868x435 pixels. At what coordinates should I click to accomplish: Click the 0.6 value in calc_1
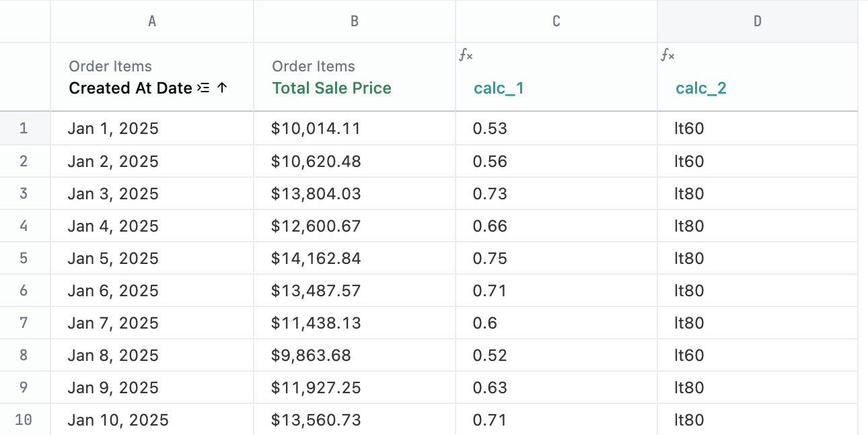[x=484, y=323]
